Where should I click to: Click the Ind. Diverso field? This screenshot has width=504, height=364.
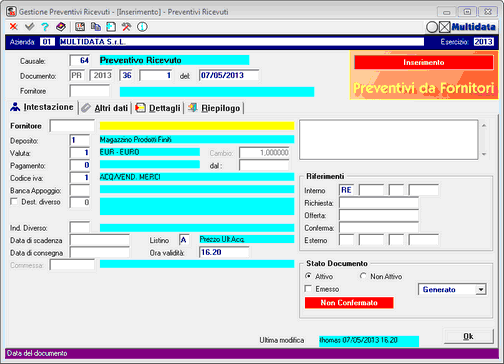80,227
